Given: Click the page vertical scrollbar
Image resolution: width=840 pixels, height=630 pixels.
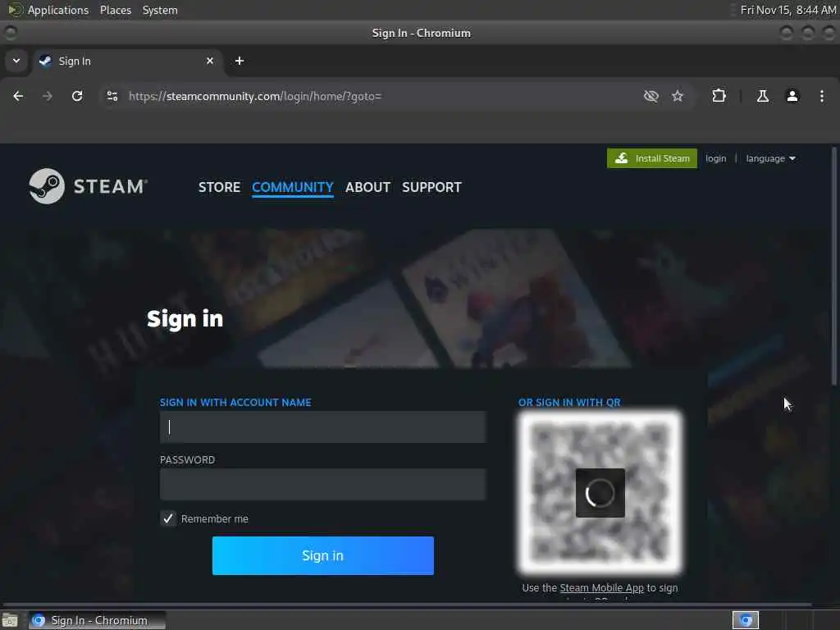Looking at the screenshot, I should coord(834,267).
